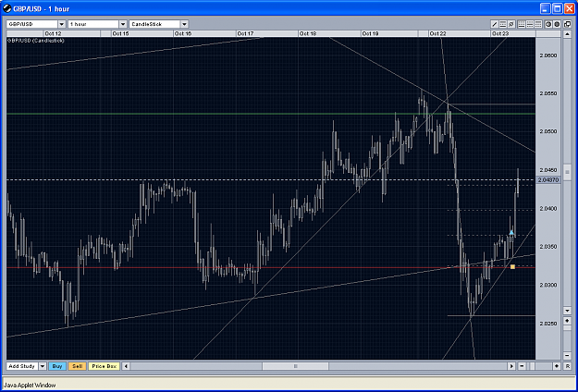Viewport: 578px width, 392px height.
Task: Click the horizontal scrollbar left arrow
Action: (x=126, y=366)
